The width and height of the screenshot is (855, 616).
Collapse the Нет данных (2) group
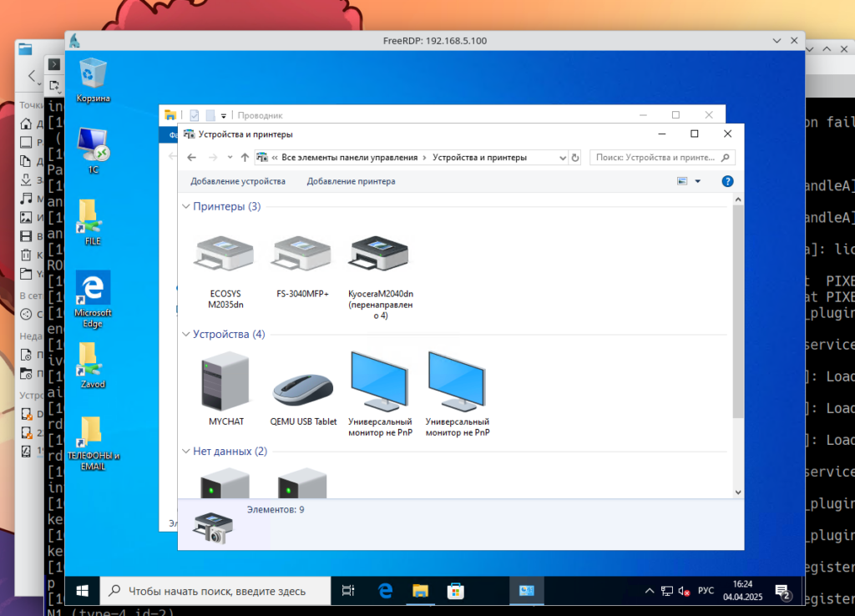pos(185,452)
